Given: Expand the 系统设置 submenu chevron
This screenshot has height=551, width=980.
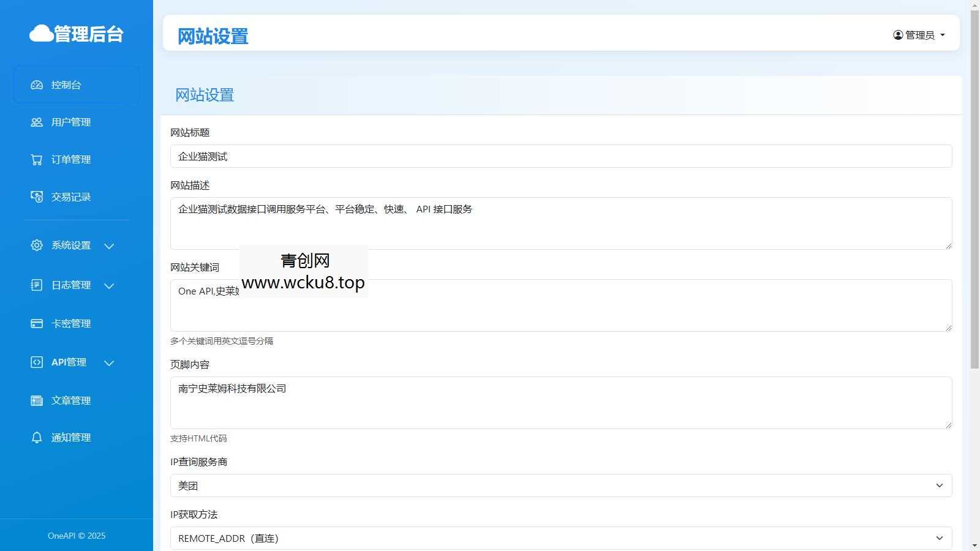Looking at the screenshot, I should coord(109,246).
